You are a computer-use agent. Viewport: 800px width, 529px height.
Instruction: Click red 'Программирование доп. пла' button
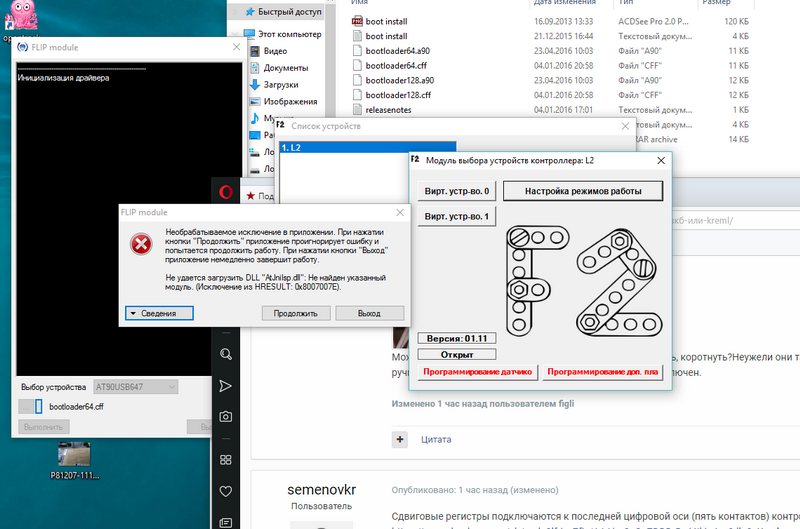pyautogui.click(x=602, y=372)
